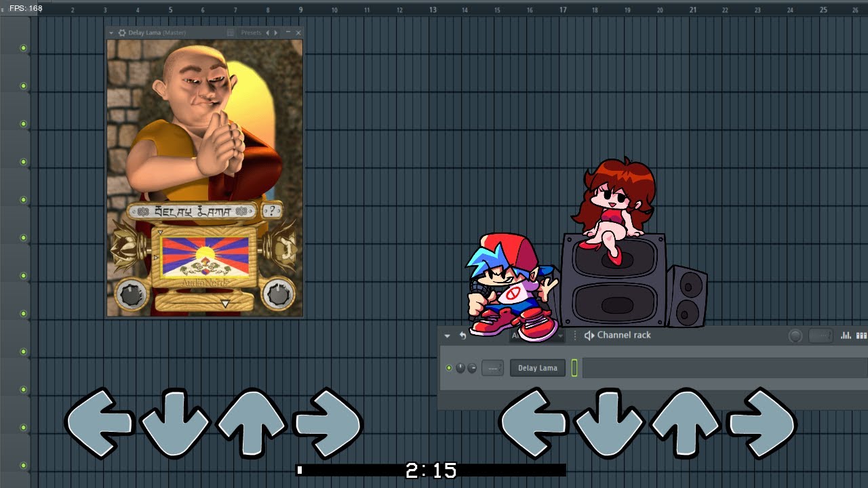Viewport: 868px width, 488px height.
Task: Select the previous preset arrow in Delay Lama
Action: click(267, 33)
